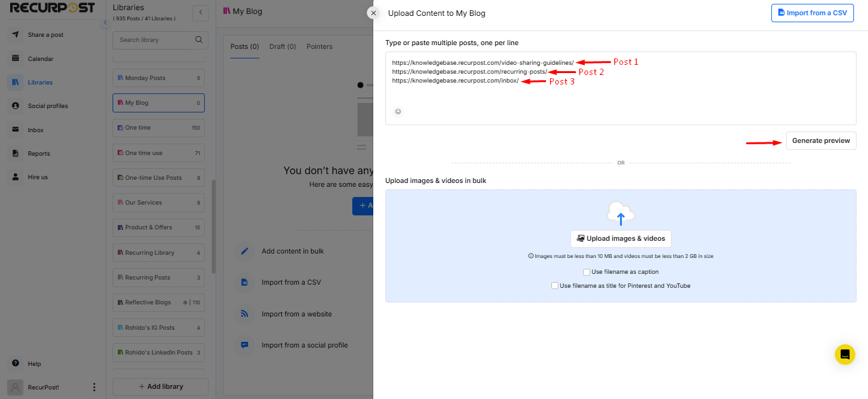Click the Add library button
Screen dimensions: 868x399
pos(160,386)
